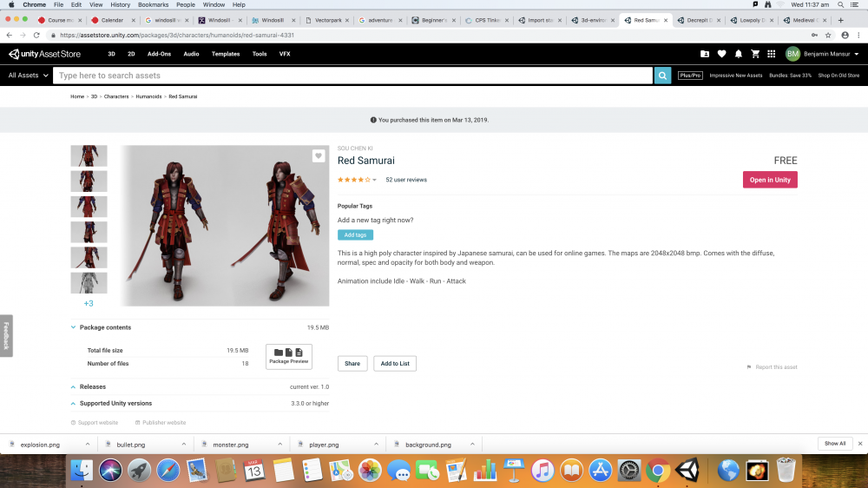Open the shopping cart icon
The height and width of the screenshot is (488, 868).
[755, 54]
